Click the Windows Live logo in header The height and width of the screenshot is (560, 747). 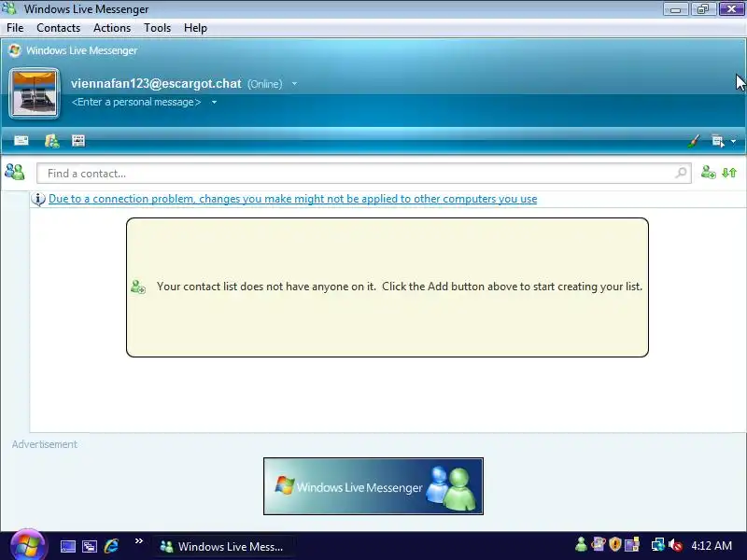point(15,50)
